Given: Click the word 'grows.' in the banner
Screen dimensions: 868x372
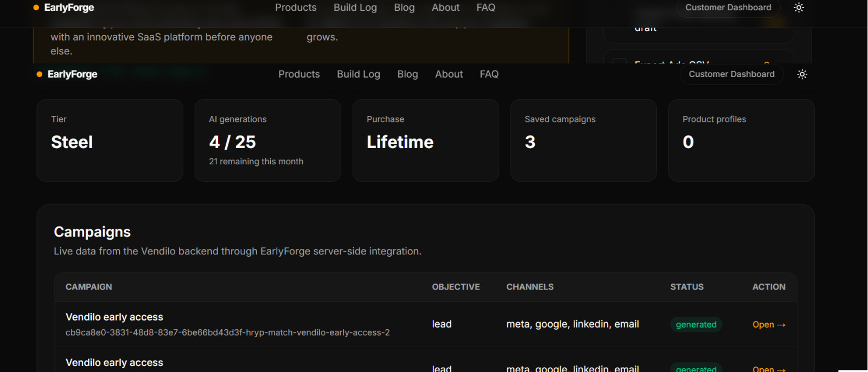Looking at the screenshot, I should (x=322, y=37).
